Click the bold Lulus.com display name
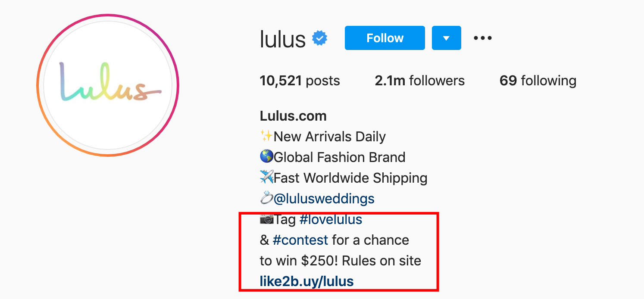This screenshot has height=299, width=644. pos(293,116)
